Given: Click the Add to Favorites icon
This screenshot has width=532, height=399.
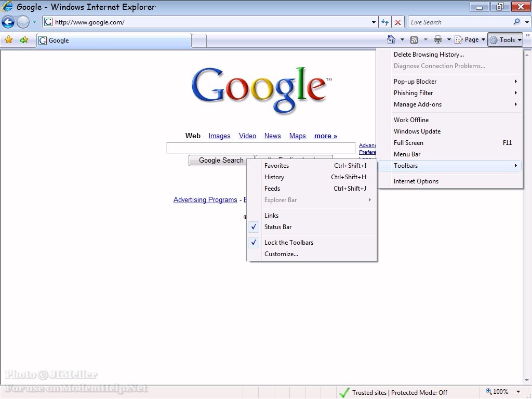Looking at the screenshot, I should (x=24, y=39).
